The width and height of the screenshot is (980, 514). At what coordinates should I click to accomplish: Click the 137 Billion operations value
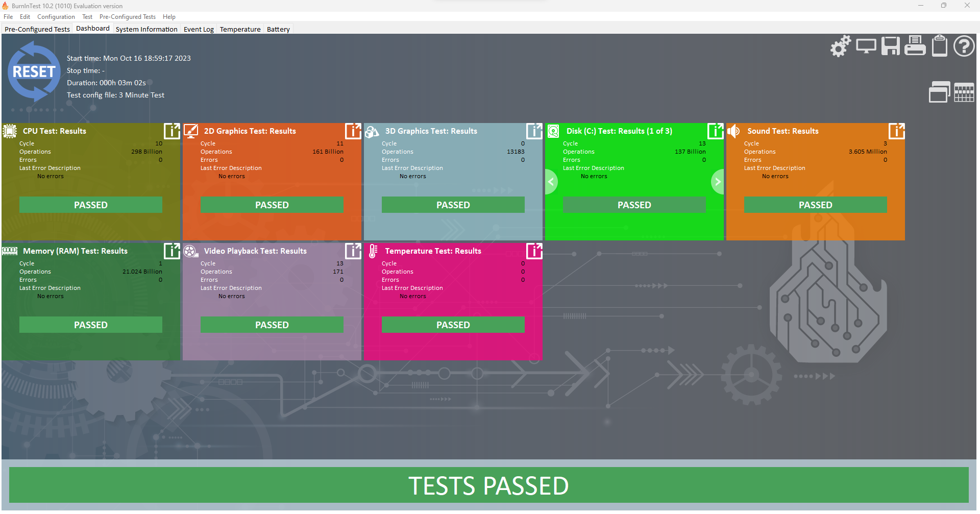[690, 152]
